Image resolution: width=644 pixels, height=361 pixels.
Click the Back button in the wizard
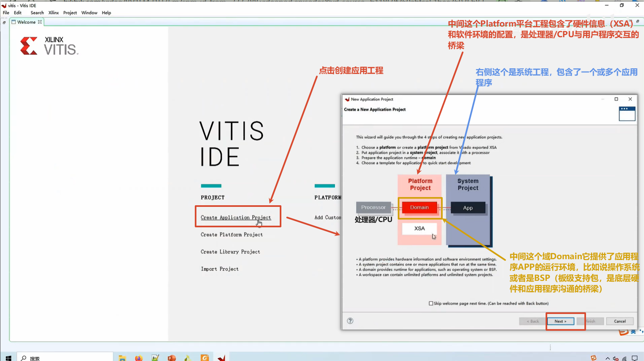(533, 321)
